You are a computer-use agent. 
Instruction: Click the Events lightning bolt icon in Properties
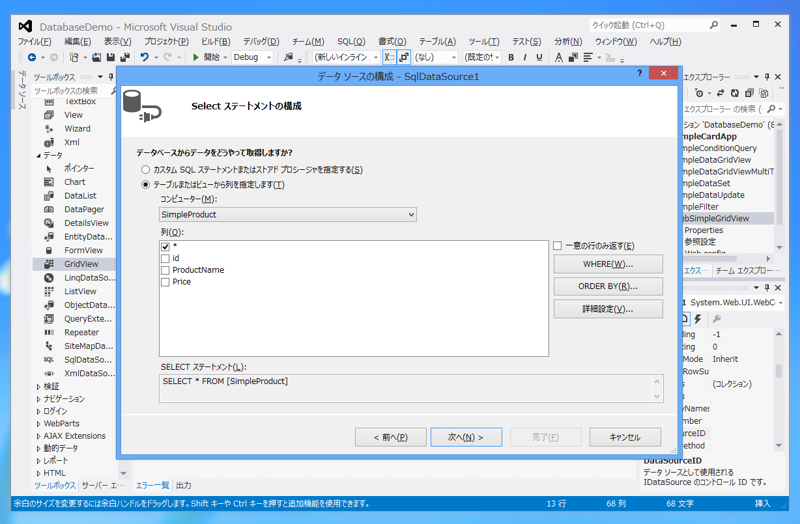(x=697, y=319)
